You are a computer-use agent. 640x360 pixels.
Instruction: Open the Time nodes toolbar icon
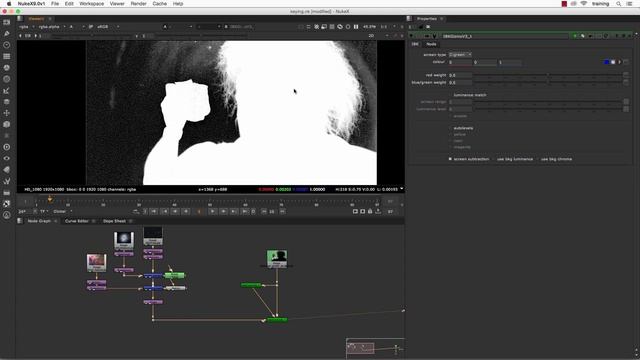click(7, 45)
